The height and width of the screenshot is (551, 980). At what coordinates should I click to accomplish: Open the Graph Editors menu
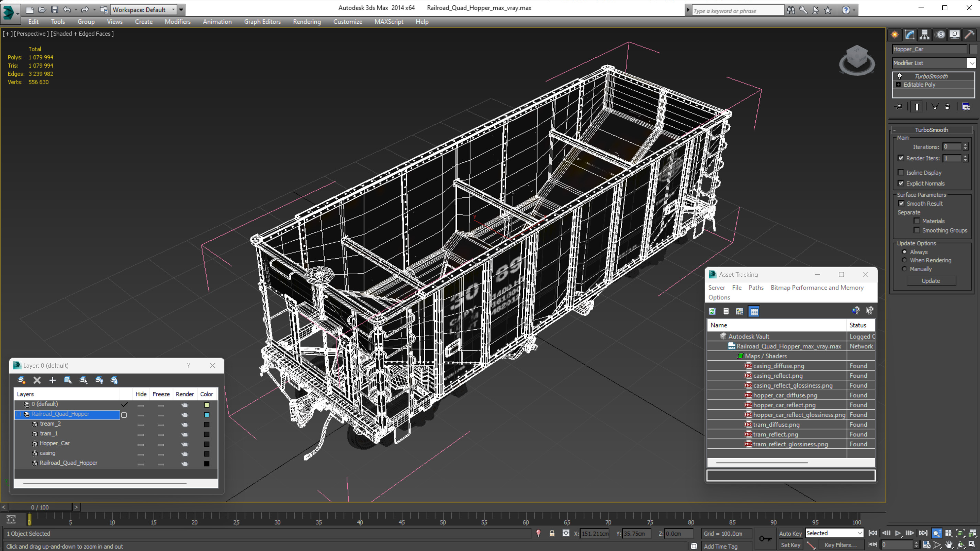coord(262,22)
